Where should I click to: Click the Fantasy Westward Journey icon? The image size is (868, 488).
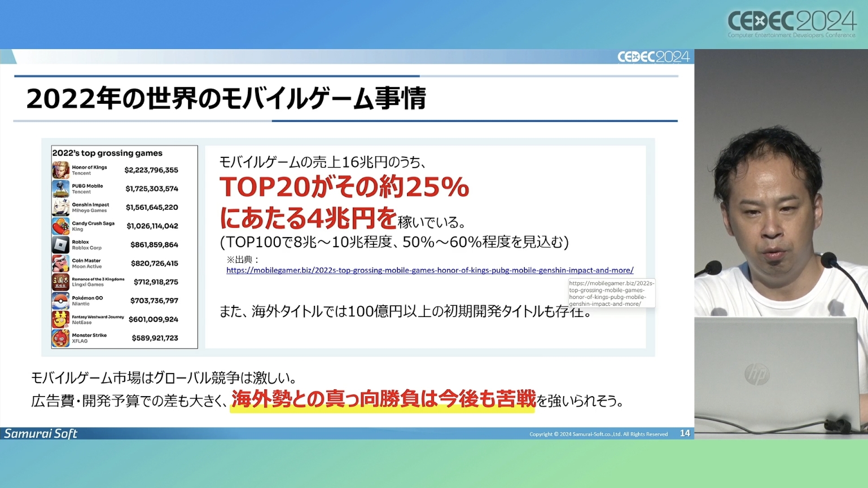pyautogui.click(x=60, y=319)
